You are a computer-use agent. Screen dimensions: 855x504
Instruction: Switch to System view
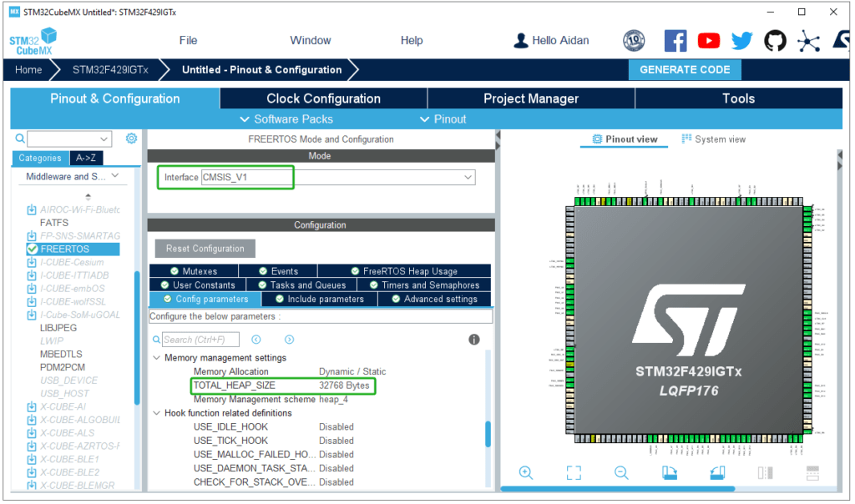point(713,139)
